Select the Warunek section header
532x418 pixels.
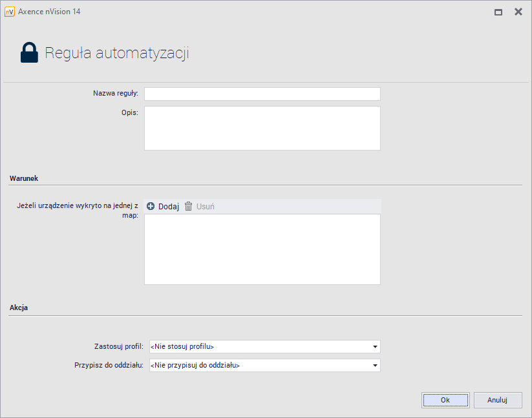tap(25, 178)
